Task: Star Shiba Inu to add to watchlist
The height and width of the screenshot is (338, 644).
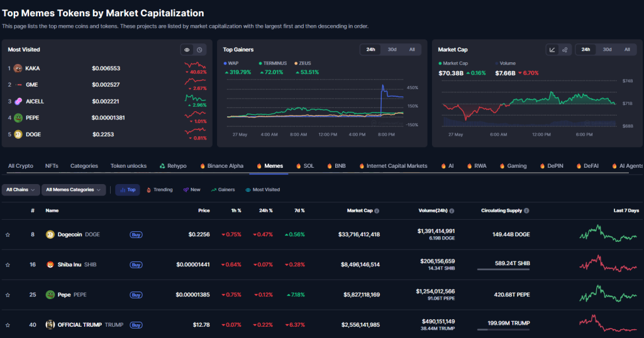Action: 8,265
